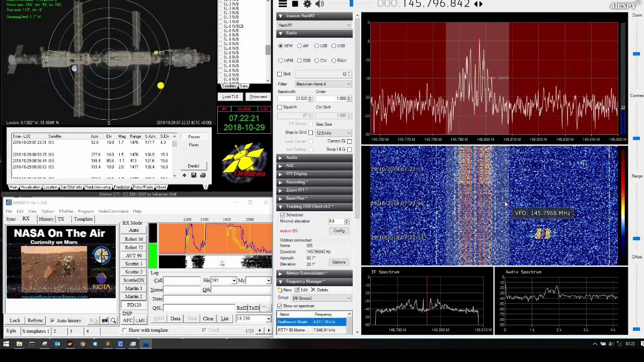Go to next MMSSTV history page arrow

tap(268, 330)
